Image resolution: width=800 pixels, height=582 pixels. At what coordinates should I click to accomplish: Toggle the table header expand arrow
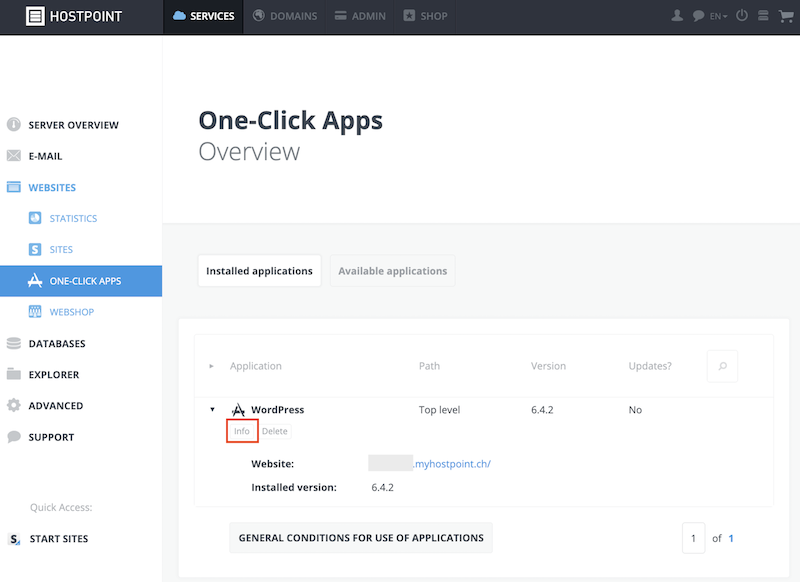[x=211, y=366]
